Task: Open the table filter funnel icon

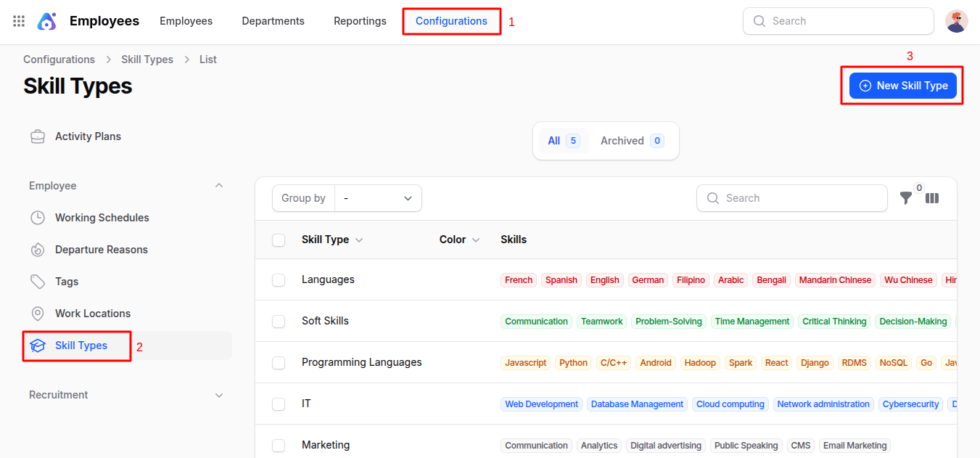Action: (x=906, y=198)
